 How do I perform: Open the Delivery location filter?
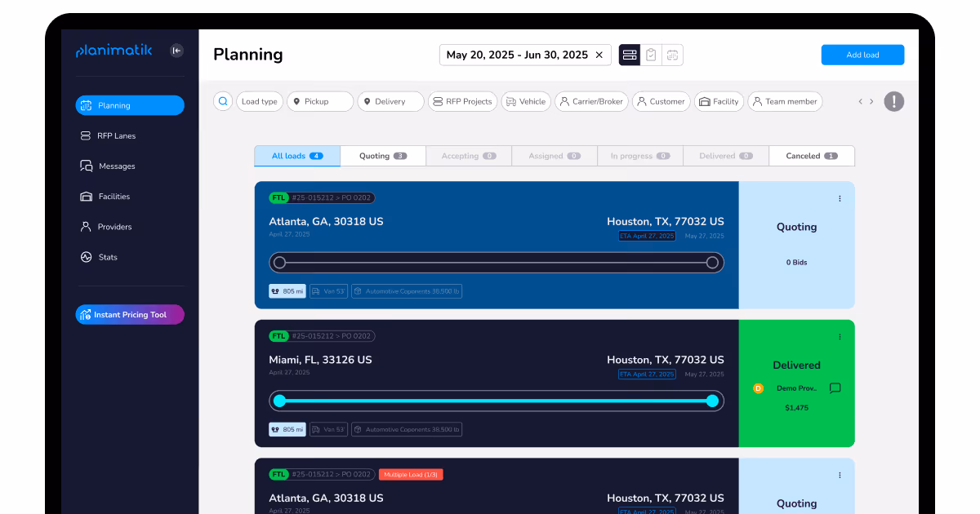coord(391,101)
